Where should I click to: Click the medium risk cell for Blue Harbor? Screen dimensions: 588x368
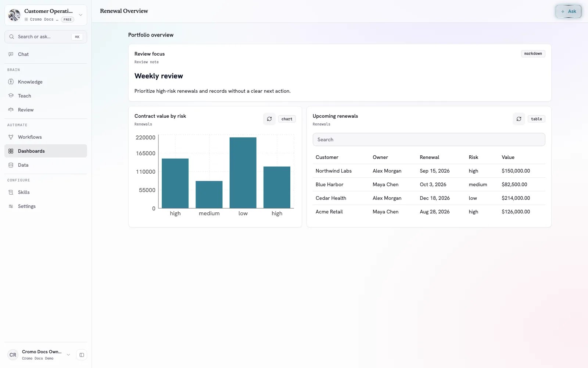coord(478,184)
